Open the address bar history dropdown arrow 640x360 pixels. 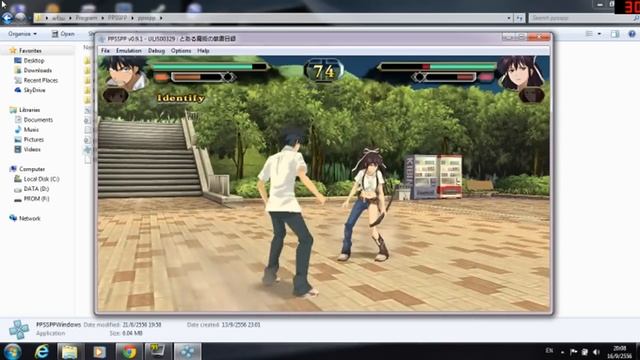[509, 18]
